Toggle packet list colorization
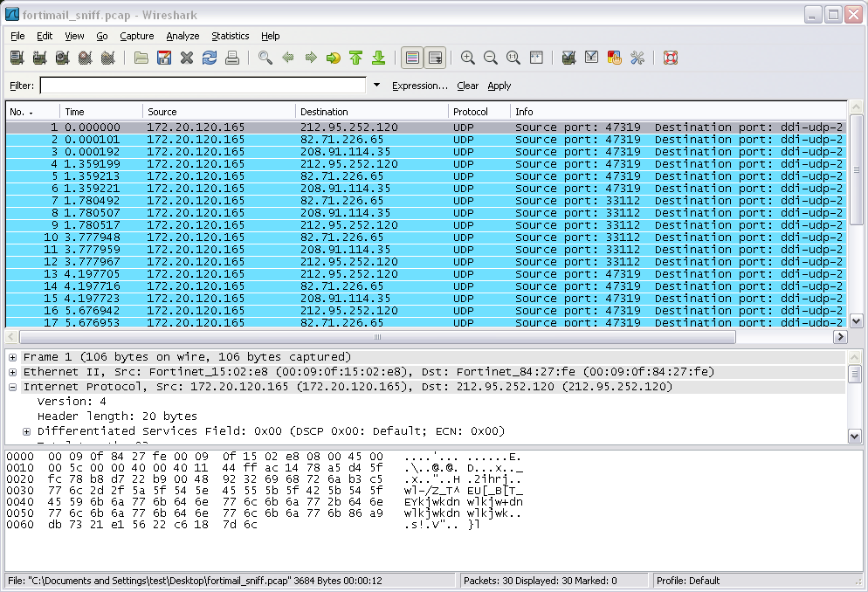Viewport: 868px width, 592px height. [412, 59]
